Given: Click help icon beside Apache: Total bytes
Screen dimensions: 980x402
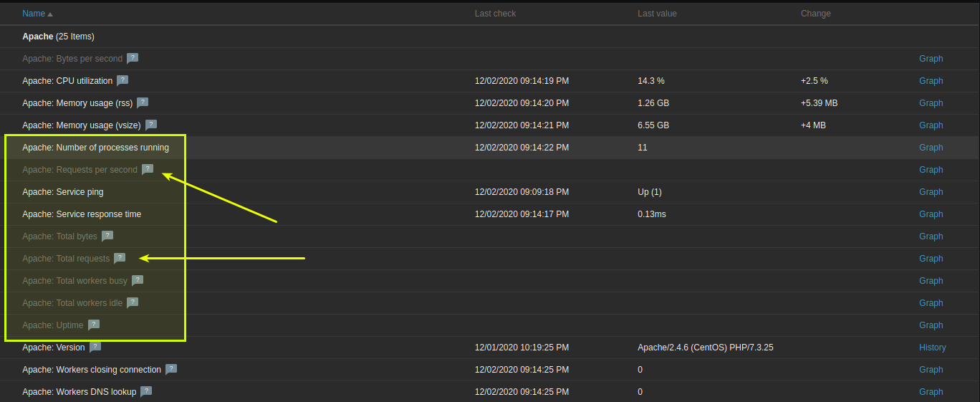Looking at the screenshot, I should click(107, 236).
